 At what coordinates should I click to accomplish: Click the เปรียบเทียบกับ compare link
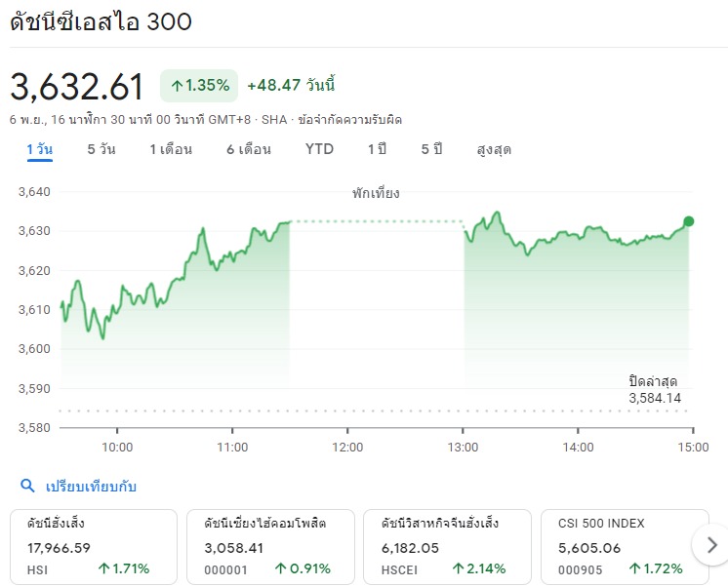pyautogui.click(x=91, y=487)
